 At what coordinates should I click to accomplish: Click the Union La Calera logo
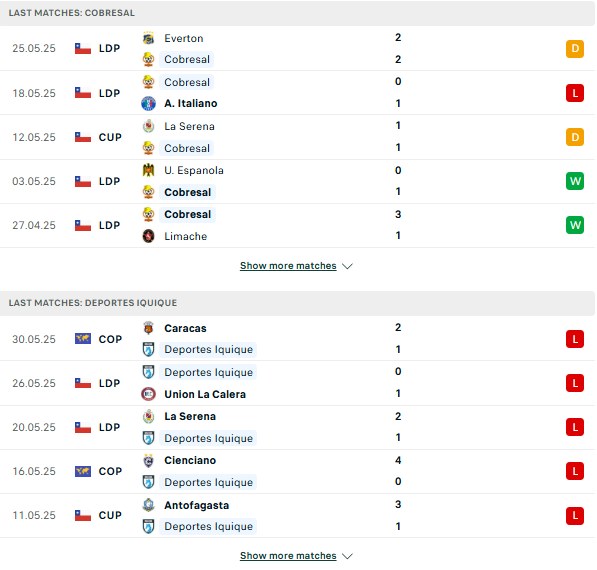[x=148, y=394]
